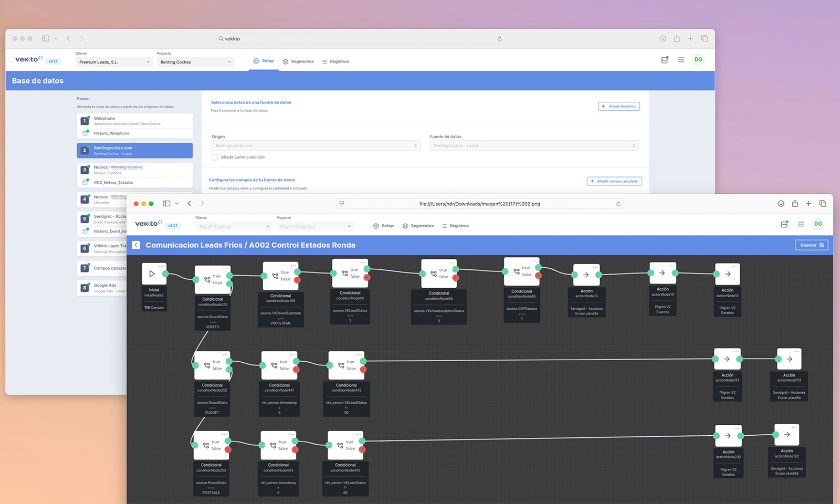Open Cliente dropdown in front window
Screen dimensions: 840x504
point(234,226)
